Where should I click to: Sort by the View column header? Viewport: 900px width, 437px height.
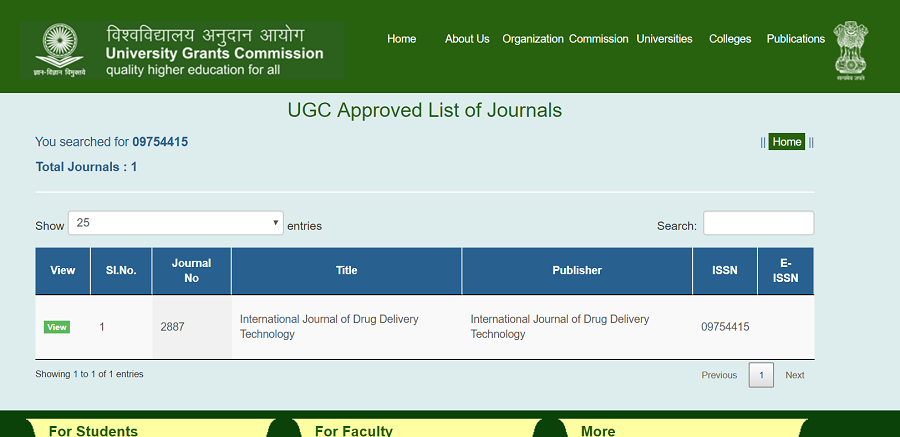click(x=63, y=270)
